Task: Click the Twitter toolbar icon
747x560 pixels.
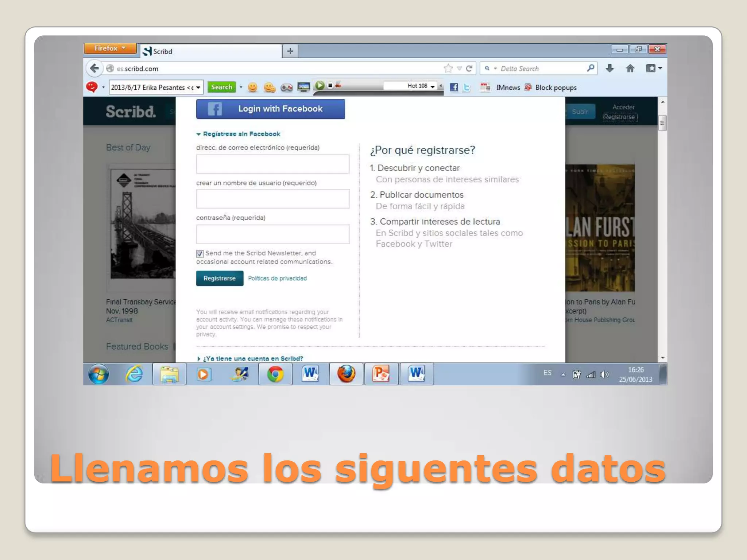Action: (x=467, y=87)
